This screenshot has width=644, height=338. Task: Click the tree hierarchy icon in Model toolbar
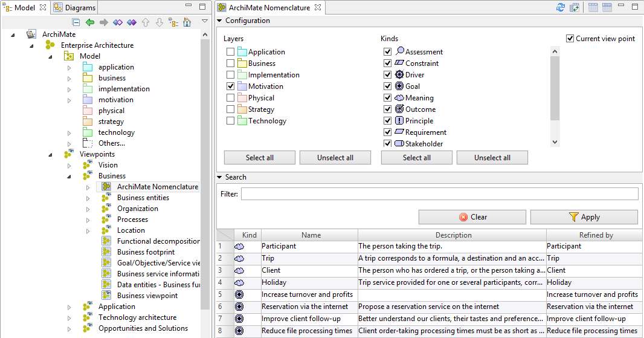[x=173, y=22]
